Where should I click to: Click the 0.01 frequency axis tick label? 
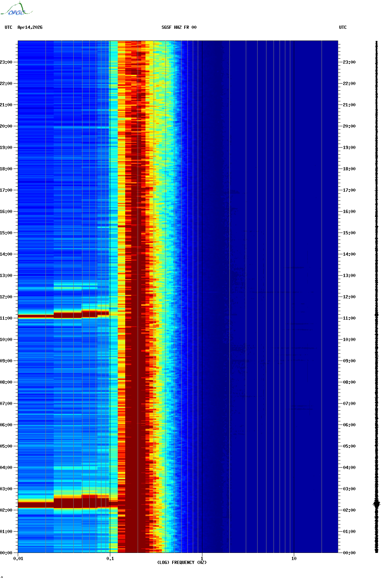[x=18, y=559]
